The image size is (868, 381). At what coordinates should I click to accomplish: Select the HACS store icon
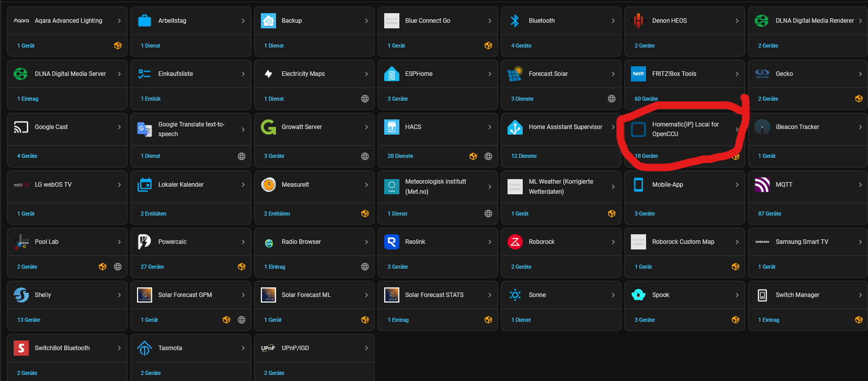point(392,127)
